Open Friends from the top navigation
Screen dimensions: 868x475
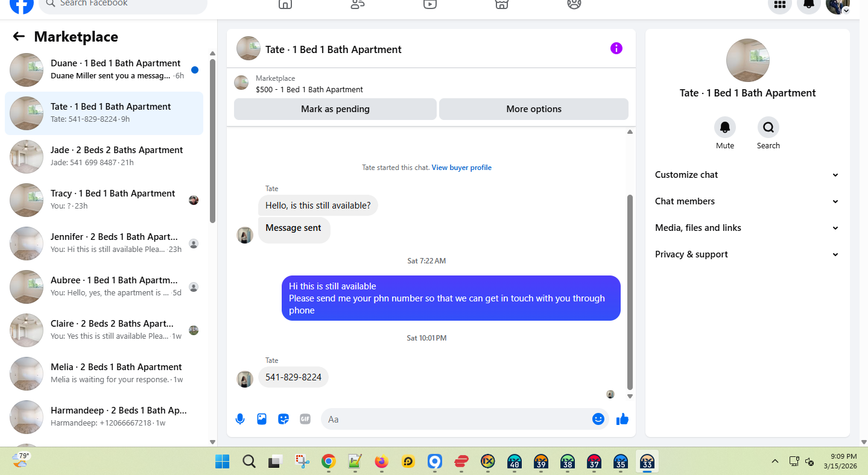coord(358,4)
